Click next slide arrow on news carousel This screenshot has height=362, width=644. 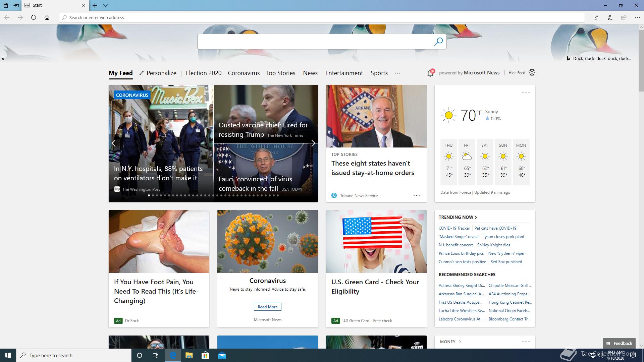point(313,143)
